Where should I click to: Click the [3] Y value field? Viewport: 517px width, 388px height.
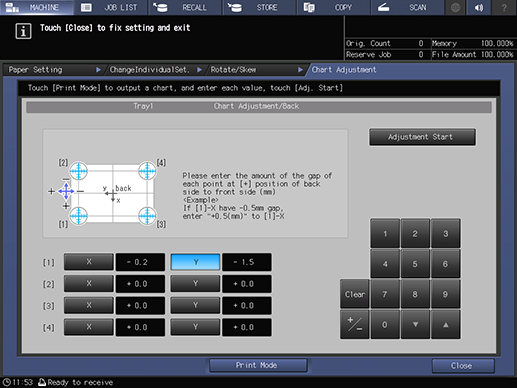pyautogui.click(x=247, y=305)
